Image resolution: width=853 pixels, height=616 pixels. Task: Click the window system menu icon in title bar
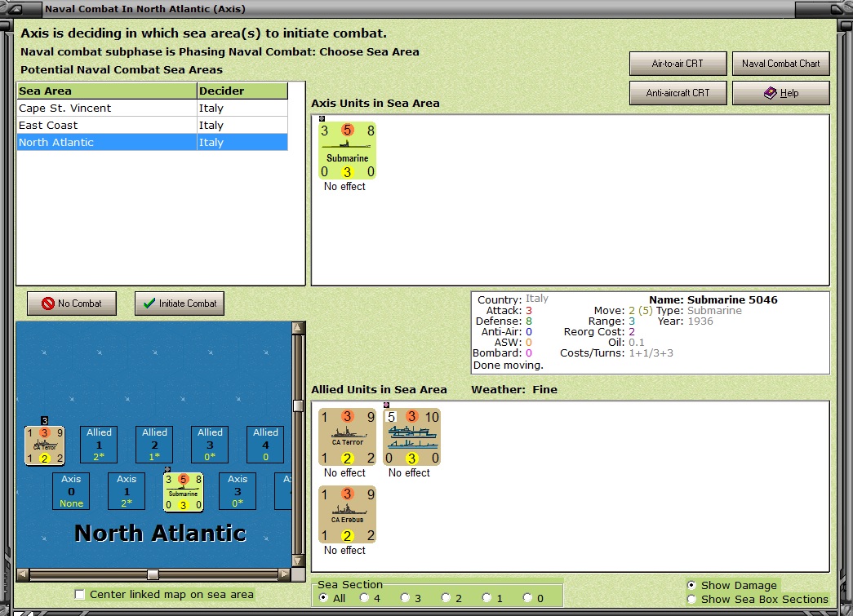[16, 9]
